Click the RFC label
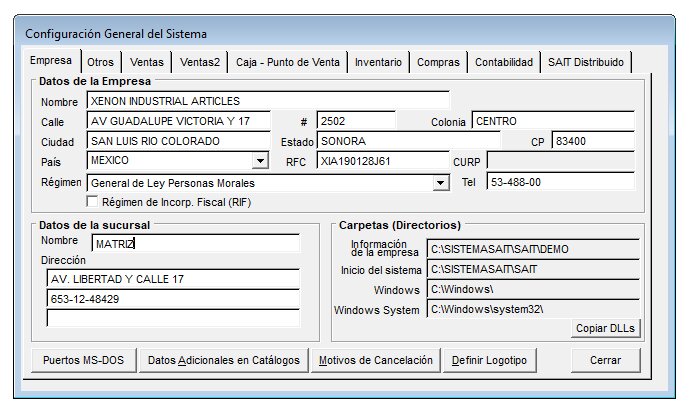 point(296,162)
